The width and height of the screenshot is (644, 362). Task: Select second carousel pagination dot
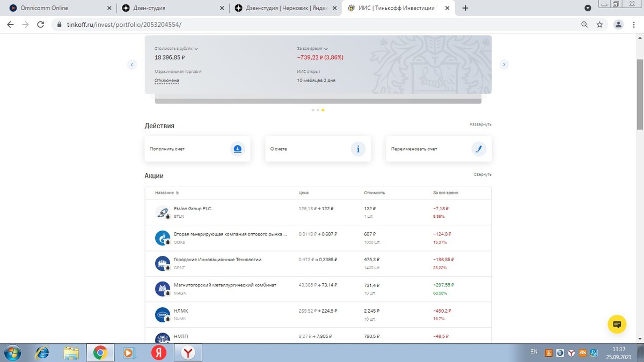[x=318, y=110]
